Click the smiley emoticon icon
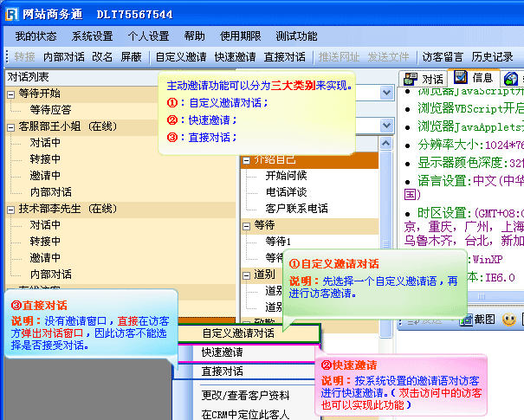524x420 pixels. pyautogui.click(x=510, y=319)
